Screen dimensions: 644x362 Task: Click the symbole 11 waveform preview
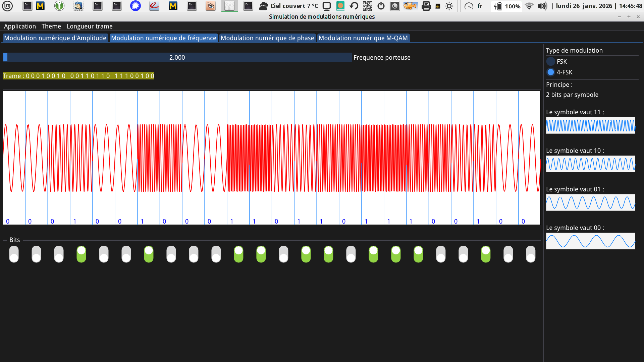[590, 125]
